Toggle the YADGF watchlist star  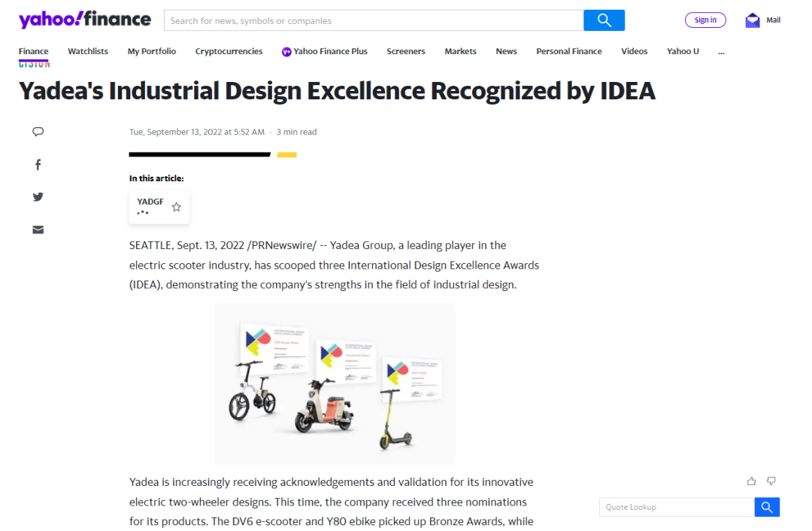(x=177, y=207)
